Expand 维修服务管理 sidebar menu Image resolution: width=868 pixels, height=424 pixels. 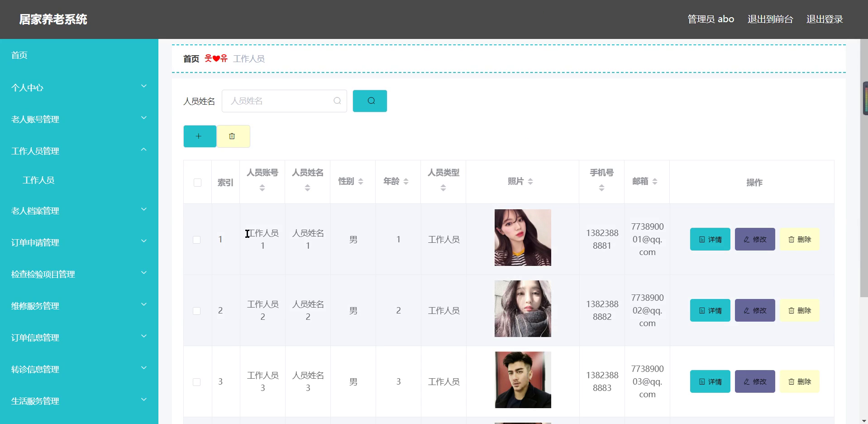(79, 306)
